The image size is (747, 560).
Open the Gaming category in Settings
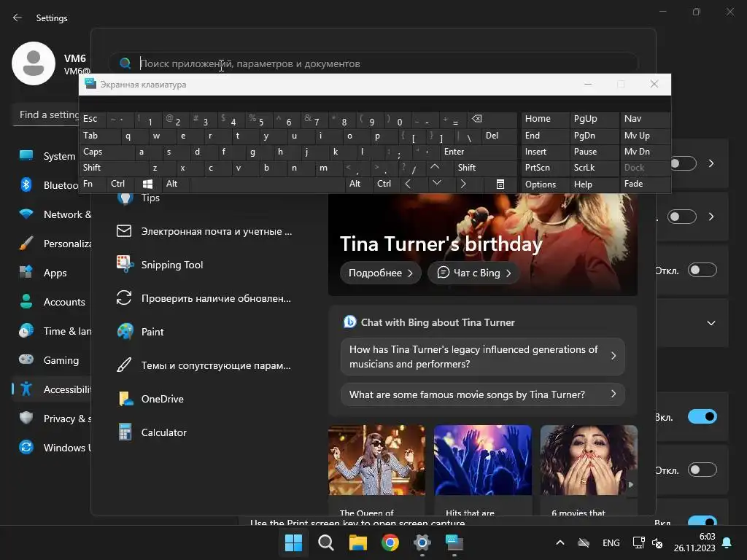point(52,360)
